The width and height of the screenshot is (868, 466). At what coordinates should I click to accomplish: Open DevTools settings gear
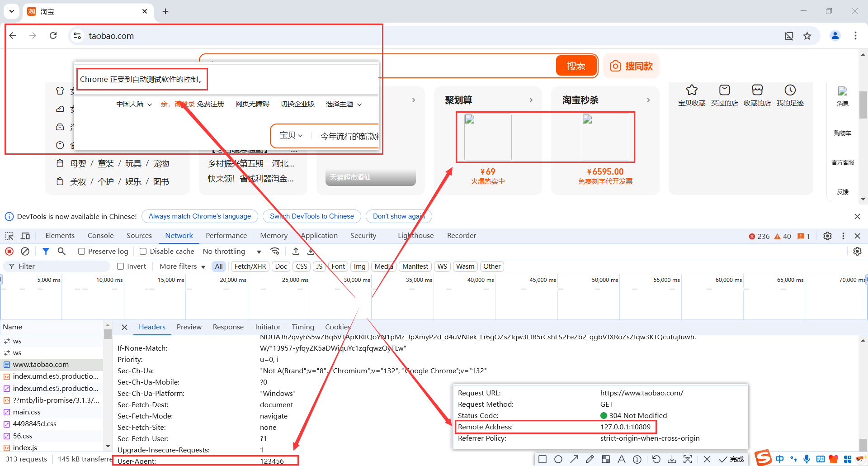[x=827, y=236]
